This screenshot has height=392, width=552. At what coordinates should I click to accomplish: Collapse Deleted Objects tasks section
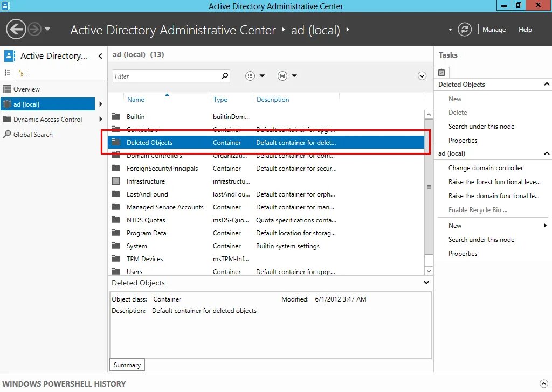click(x=547, y=84)
